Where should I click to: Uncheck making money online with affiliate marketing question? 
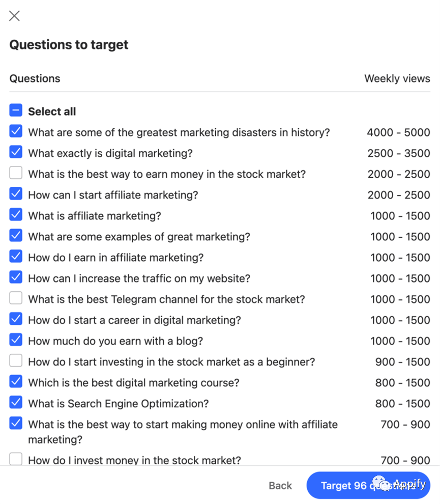pyautogui.click(x=16, y=424)
